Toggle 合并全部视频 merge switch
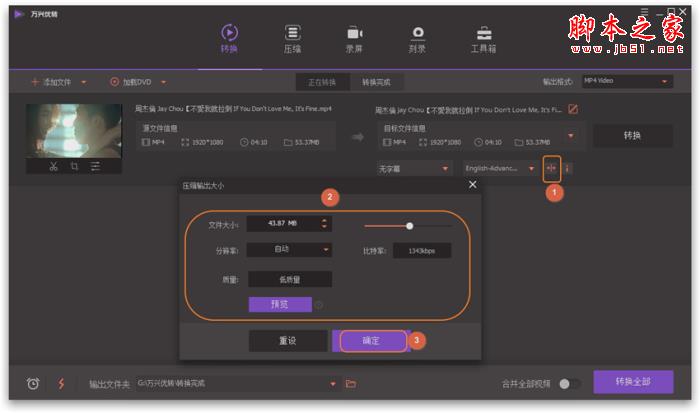This screenshot has width=700, height=413. tap(569, 384)
